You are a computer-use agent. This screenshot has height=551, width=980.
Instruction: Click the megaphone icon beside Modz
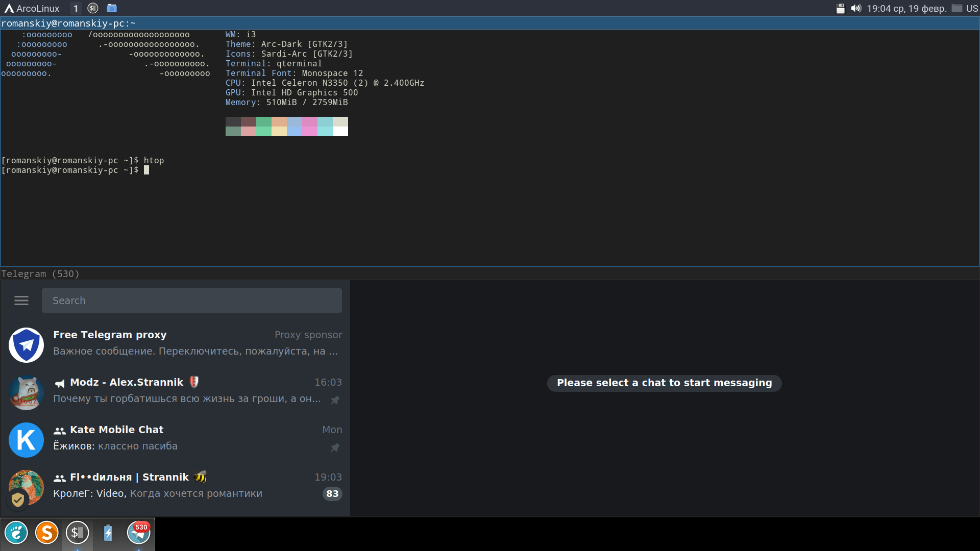tap(60, 383)
